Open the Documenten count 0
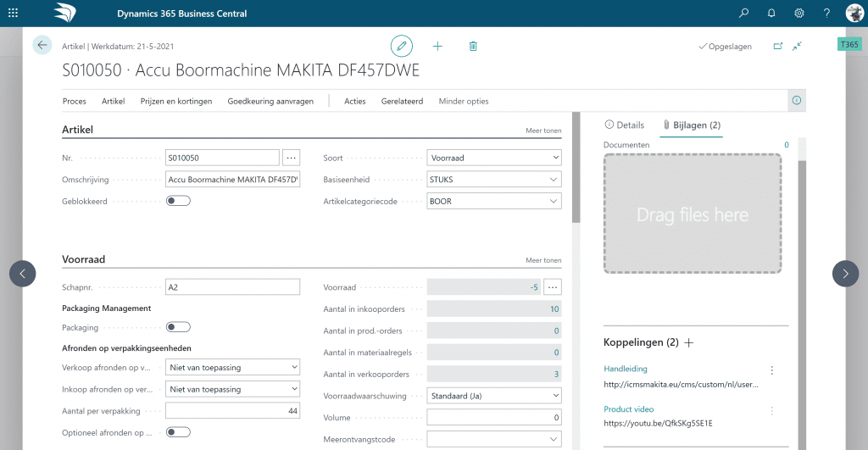Screen dimensions: 868x450 786,145
